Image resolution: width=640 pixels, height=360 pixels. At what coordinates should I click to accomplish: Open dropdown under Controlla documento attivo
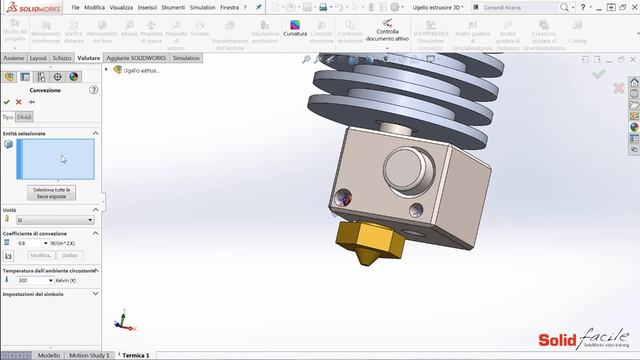(x=387, y=48)
